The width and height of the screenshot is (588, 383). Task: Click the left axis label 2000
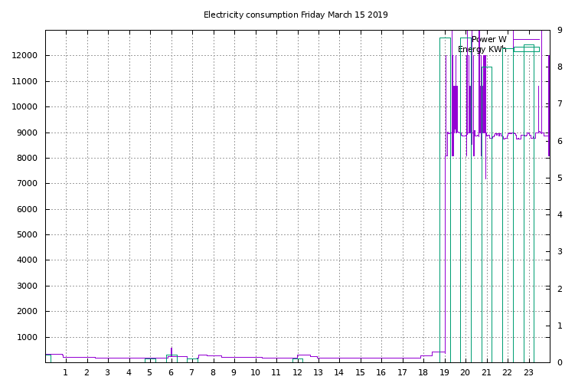27,311
